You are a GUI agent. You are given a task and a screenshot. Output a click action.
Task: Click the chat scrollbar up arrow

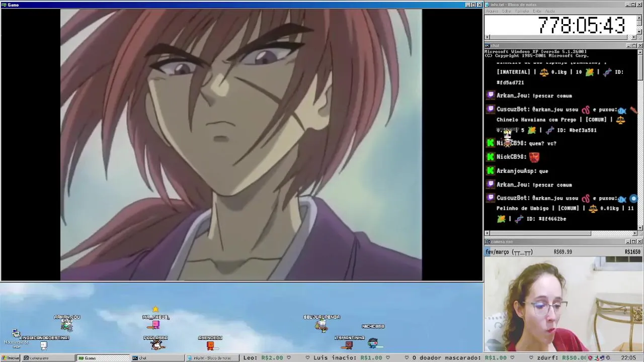[640, 52]
